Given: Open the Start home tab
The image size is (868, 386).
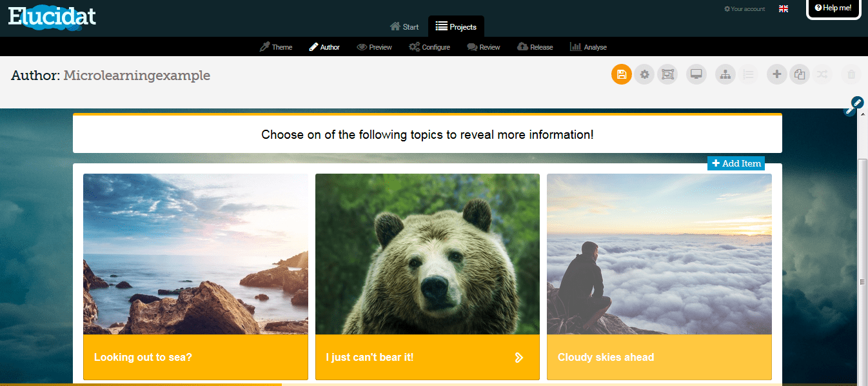Looking at the screenshot, I should (x=404, y=26).
